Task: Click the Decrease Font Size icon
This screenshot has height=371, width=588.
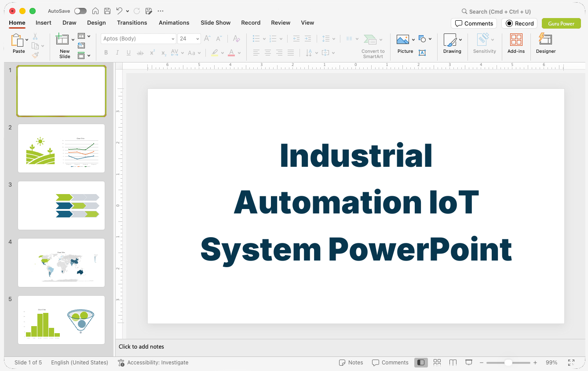Action: 219,39
